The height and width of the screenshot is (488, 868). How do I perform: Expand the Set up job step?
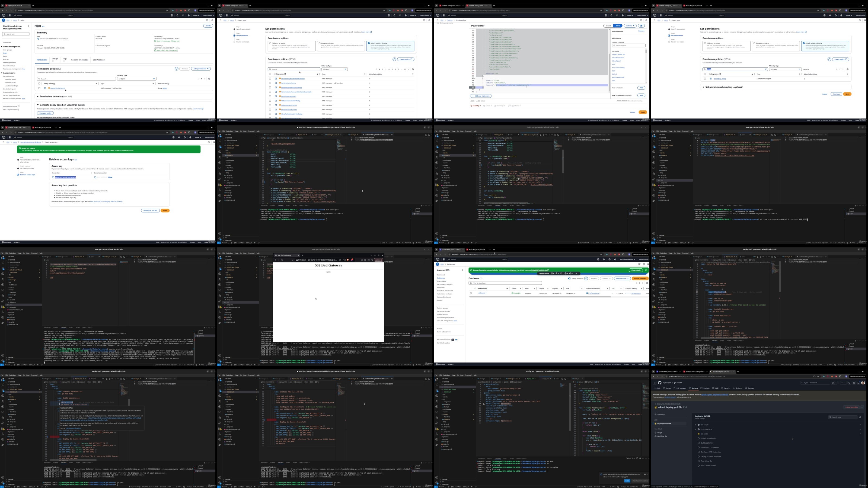coord(695,425)
